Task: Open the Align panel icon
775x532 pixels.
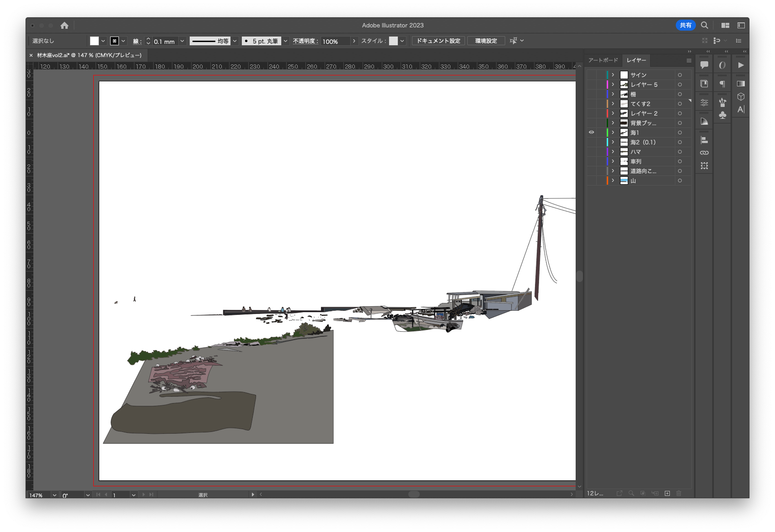Action: (704, 140)
